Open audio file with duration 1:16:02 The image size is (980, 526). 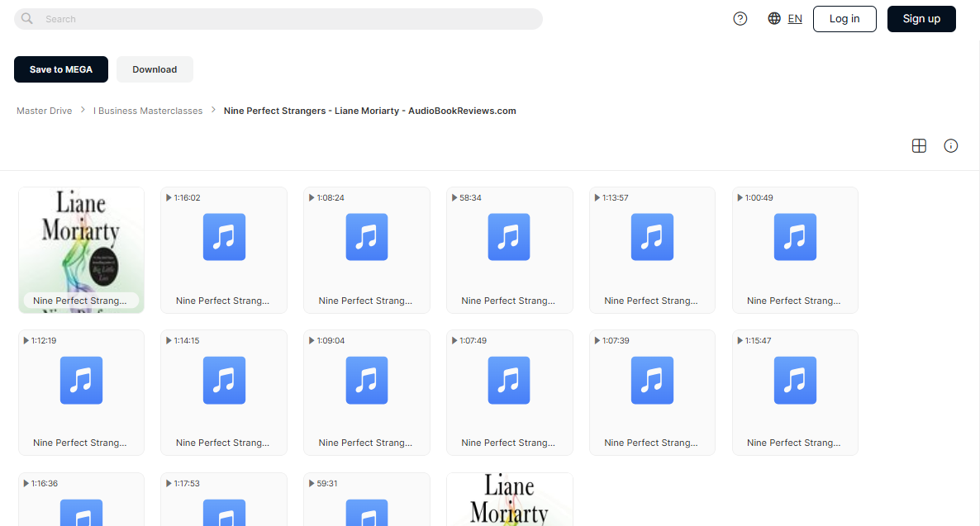pos(224,250)
